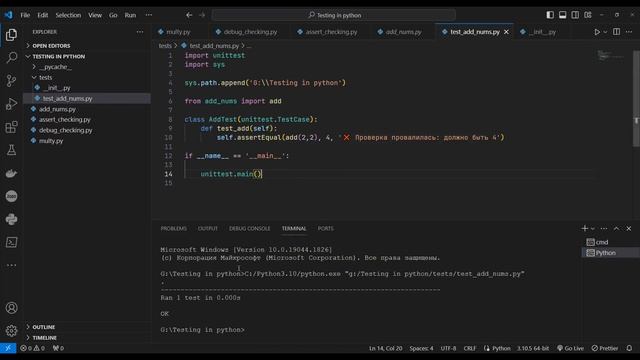Open the Edit menu
Viewport: 640px width, 360px height.
[42, 15]
